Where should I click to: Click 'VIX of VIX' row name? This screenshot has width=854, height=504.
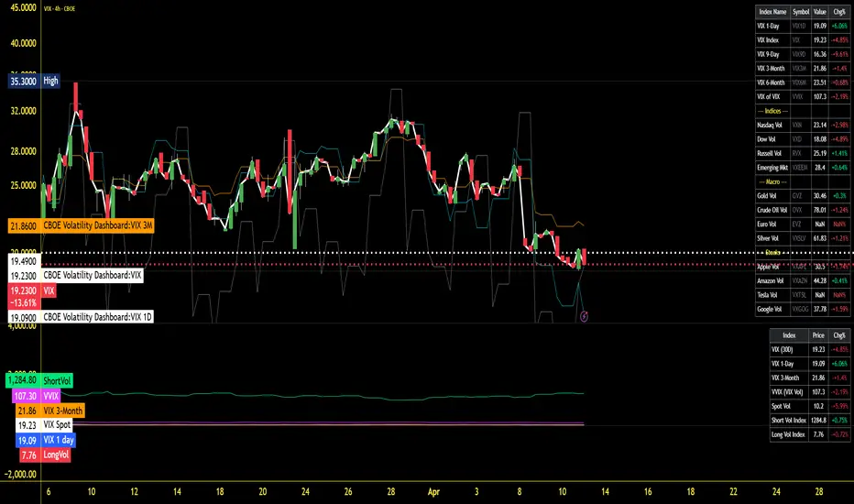click(769, 97)
